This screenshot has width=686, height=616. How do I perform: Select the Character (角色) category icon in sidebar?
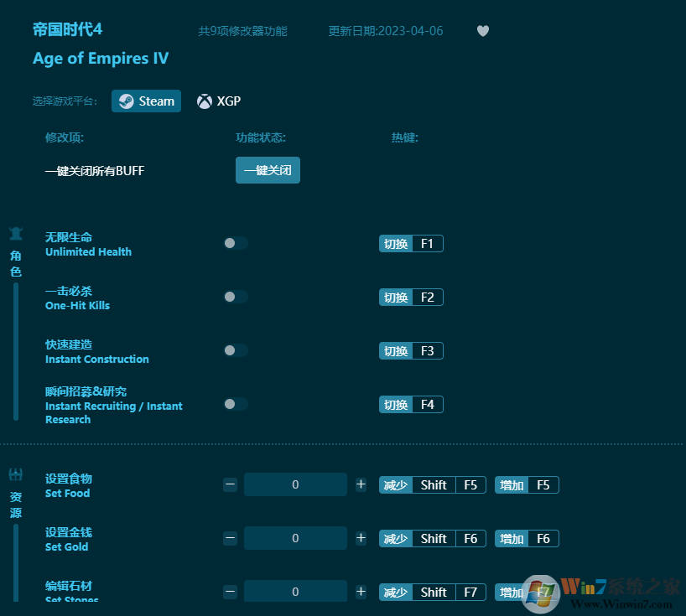[14, 232]
